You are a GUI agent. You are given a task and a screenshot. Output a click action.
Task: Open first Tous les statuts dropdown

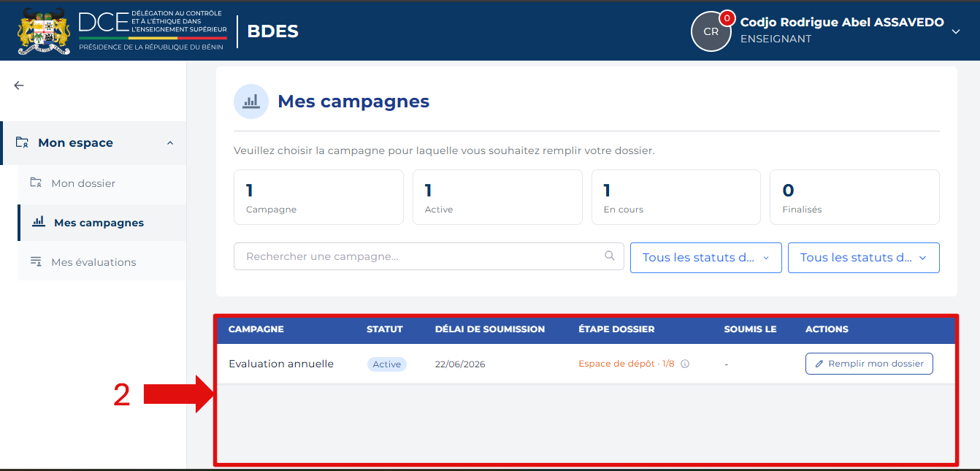point(706,258)
